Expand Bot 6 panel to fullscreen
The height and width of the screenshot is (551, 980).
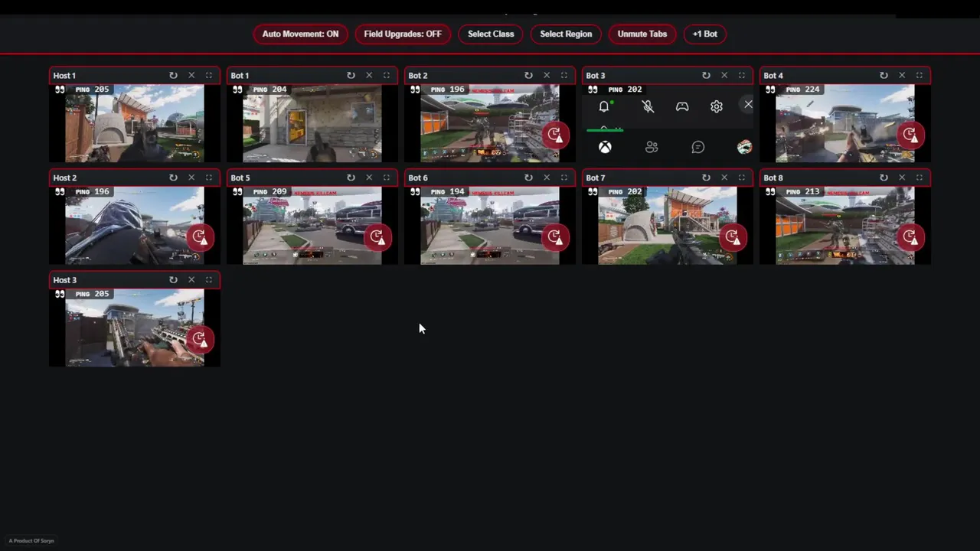(564, 178)
